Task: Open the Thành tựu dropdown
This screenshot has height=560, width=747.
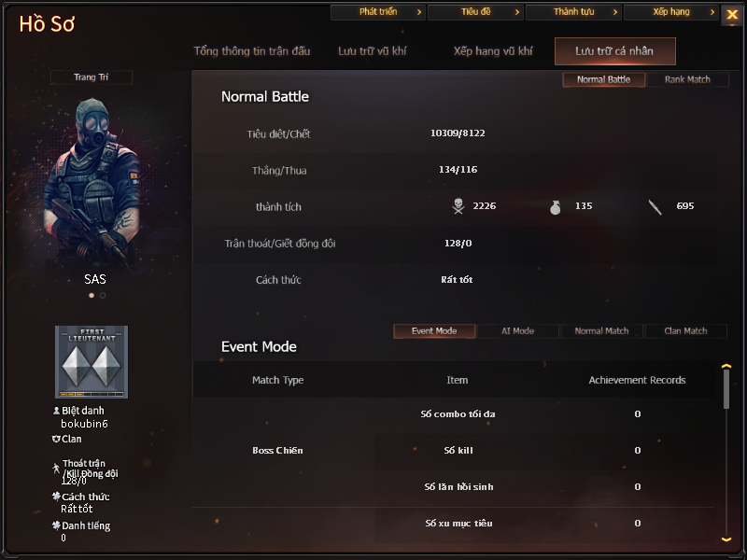Action: coord(573,12)
